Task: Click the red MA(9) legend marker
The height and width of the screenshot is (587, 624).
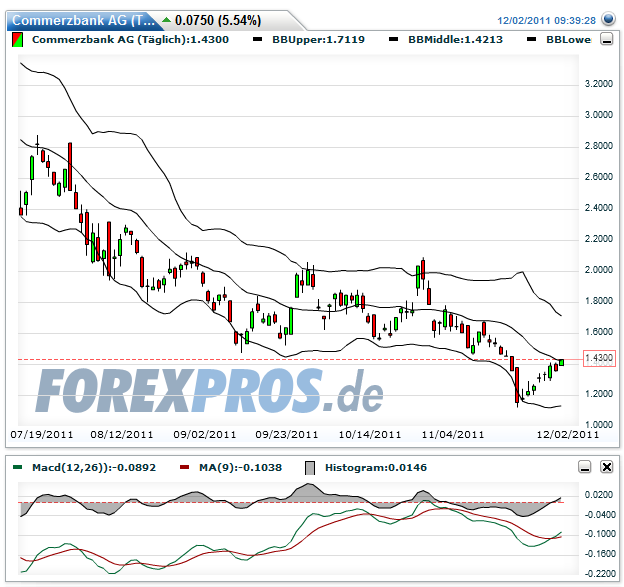Action: pyautogui.click(x=184, y=467)
